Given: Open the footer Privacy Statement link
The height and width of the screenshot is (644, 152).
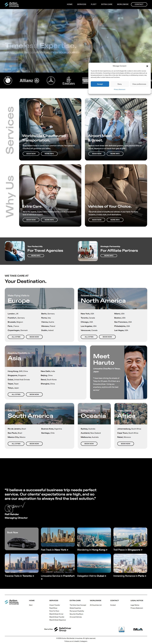Looking at the screenshot, I should pos(137,608).
